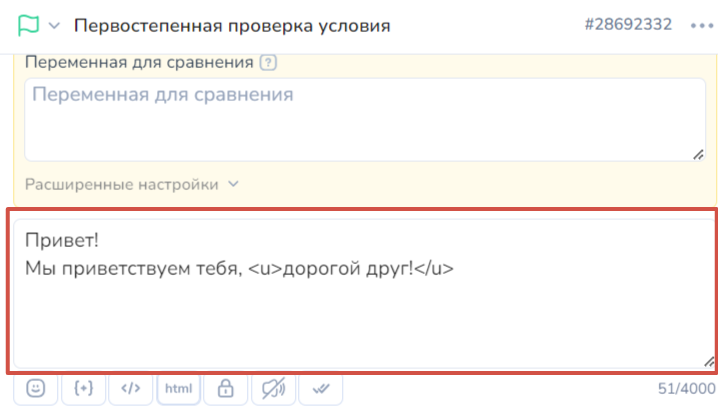Screen dimensions: 718x414
Task: Toggle the html formatting mode
Action: click(x=178, y=389)
